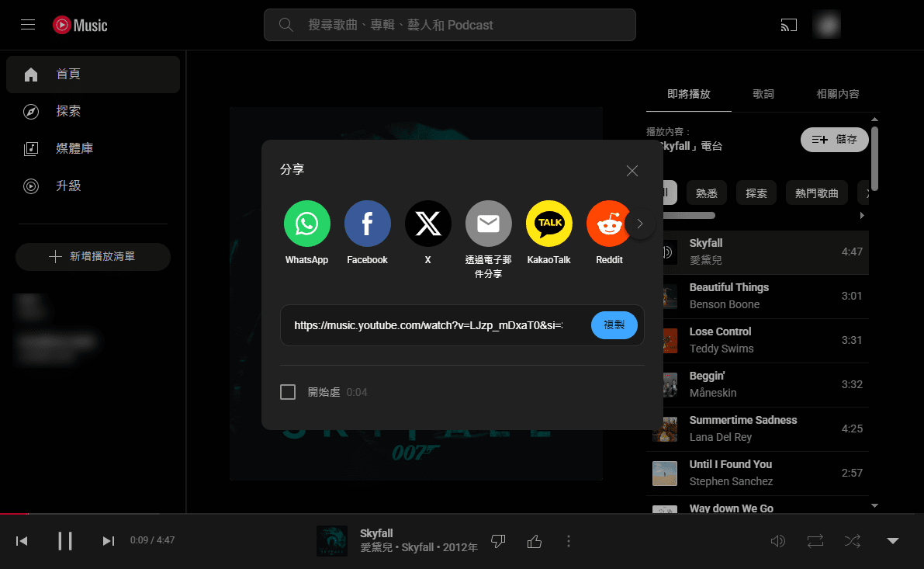Select the 探索 filter chip in queue
The image size is (924, 569).
tap(756, 193)
